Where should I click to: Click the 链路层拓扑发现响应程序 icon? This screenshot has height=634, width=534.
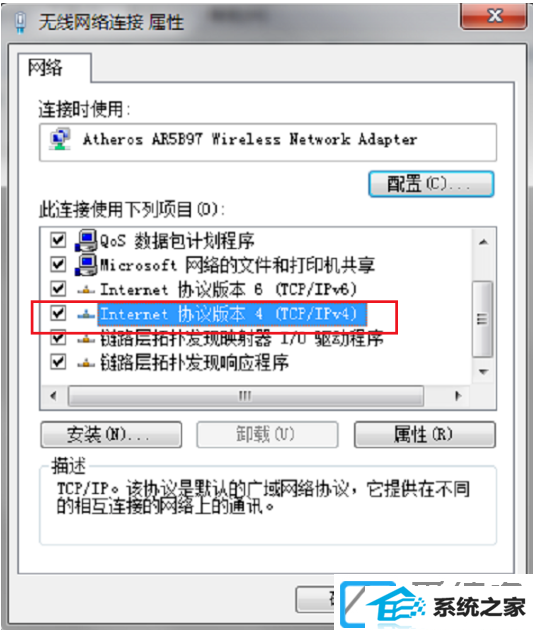click(86, 363)
